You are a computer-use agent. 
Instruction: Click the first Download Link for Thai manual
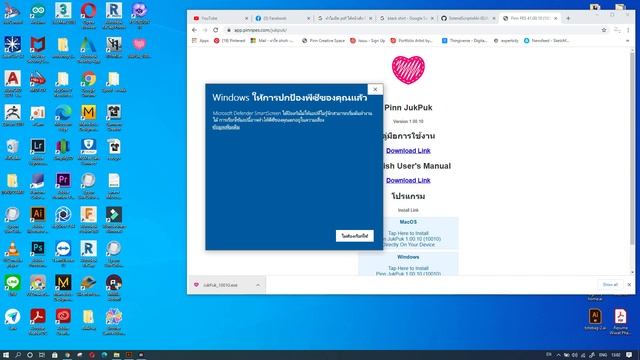[x=408, y=151]
